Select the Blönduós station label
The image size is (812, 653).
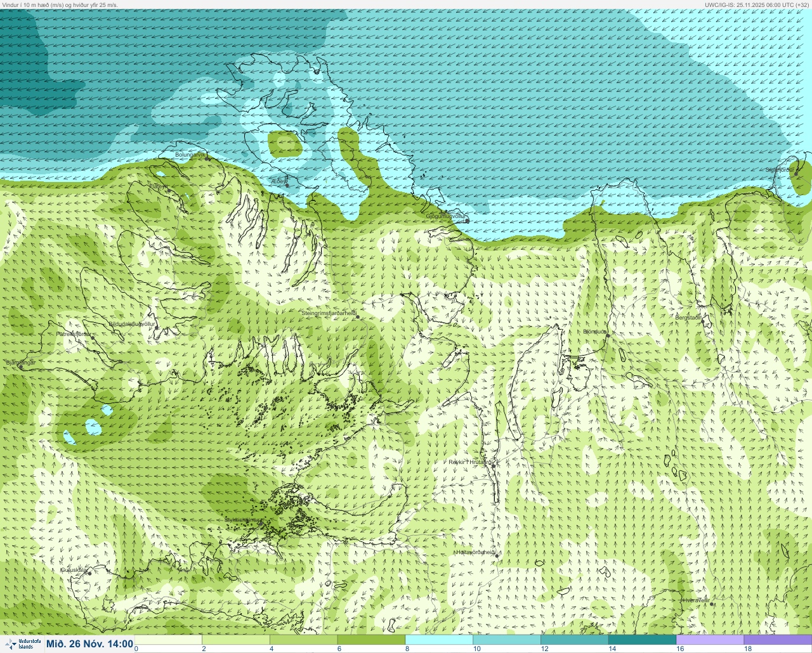pyautogui.click(x=595, y=332)
